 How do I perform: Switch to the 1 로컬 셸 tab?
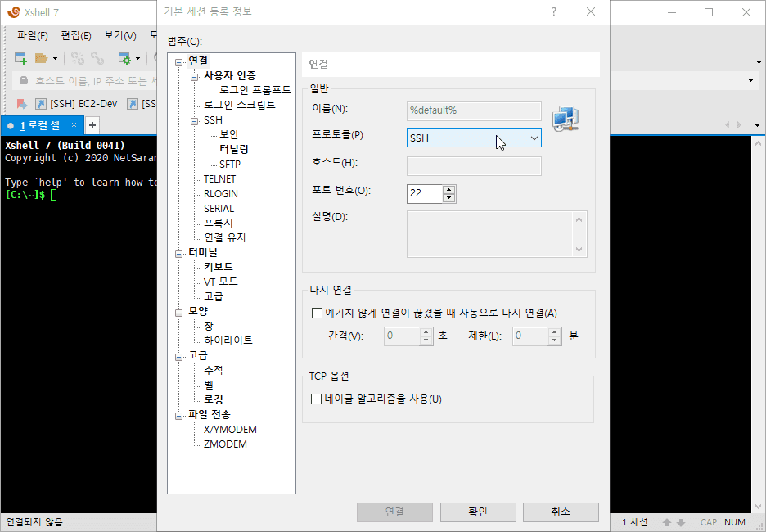tap(42, 125)
